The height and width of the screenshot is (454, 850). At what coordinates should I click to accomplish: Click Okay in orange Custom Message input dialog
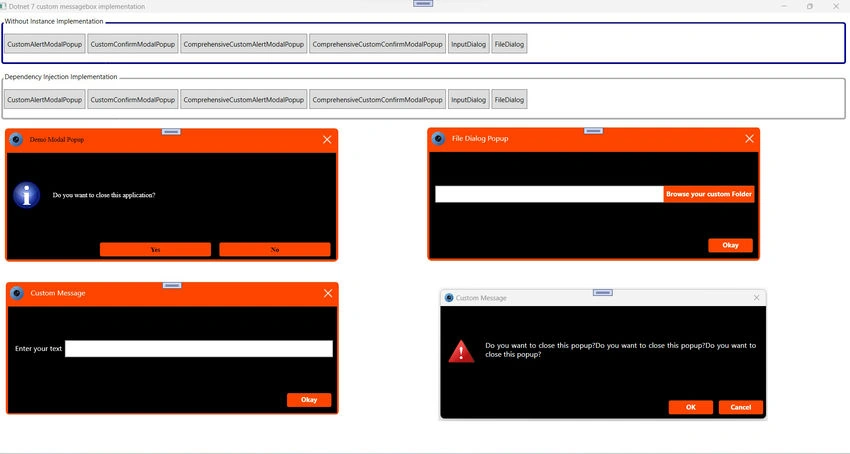[x=309, y=400]
